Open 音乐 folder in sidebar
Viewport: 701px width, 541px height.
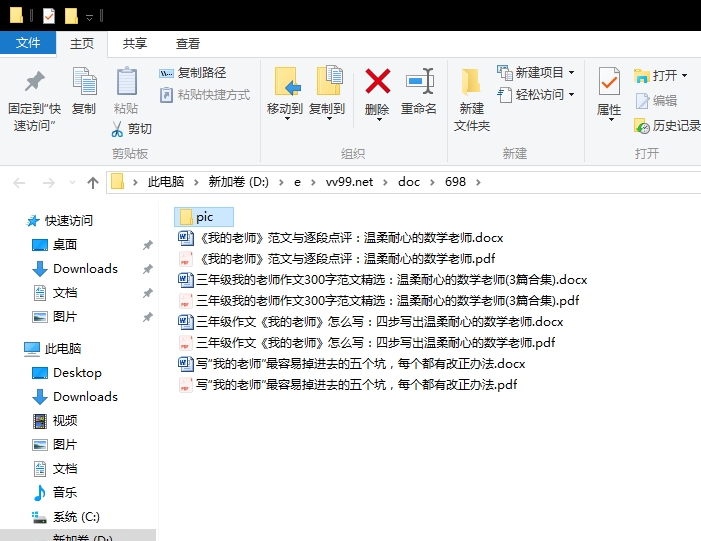point(55,492)
